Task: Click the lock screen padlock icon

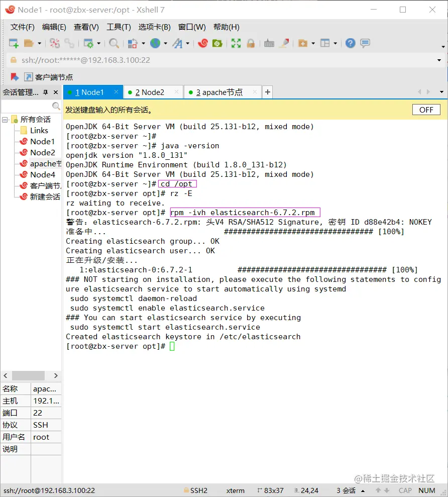Action: click(251, 43)
